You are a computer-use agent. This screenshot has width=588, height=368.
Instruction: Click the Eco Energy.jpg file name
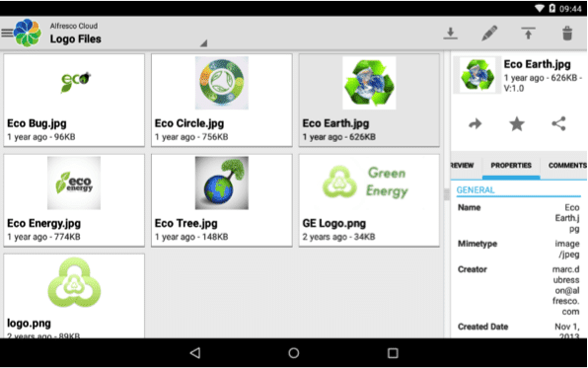(43, 223)
